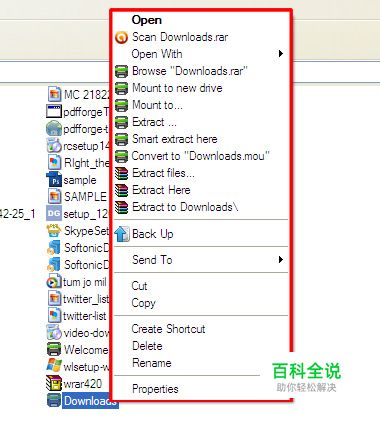The image size is (380, 423).
Task: Choose Extract to Downloads\
Action: click(x=185, y=207)
